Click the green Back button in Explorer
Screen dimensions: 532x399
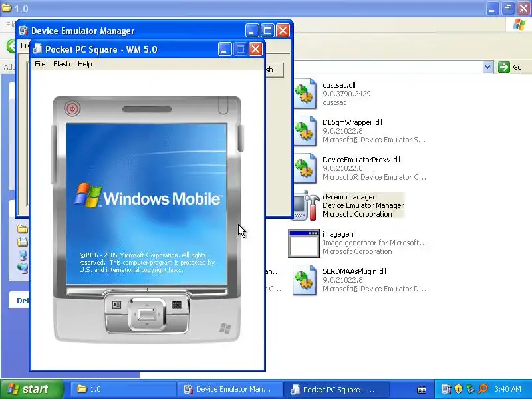(x=11, y=45)
